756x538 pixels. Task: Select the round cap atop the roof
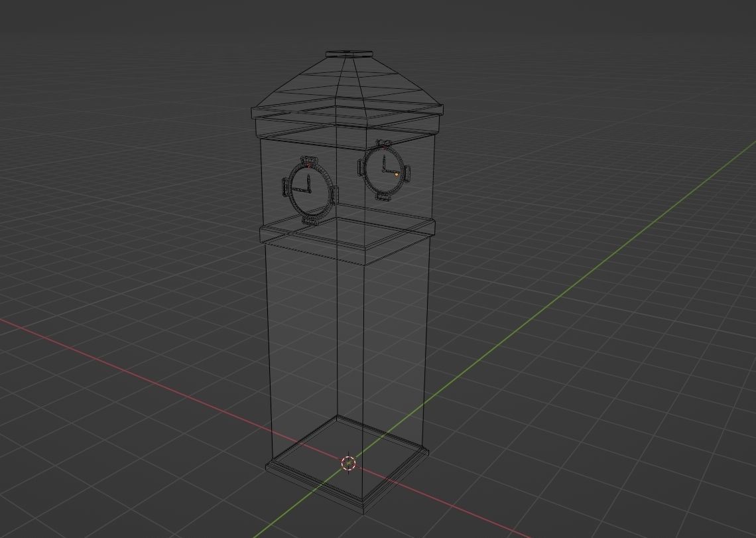point(349,54)
